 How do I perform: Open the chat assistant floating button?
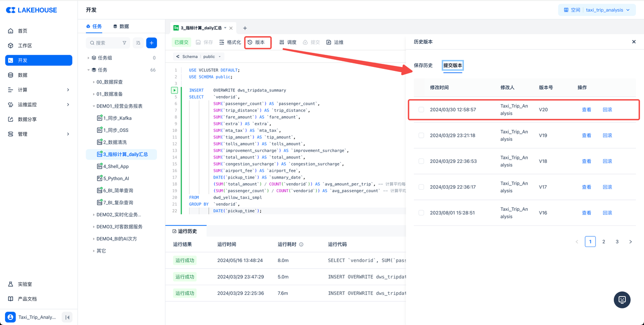click(x=622, y=299)
